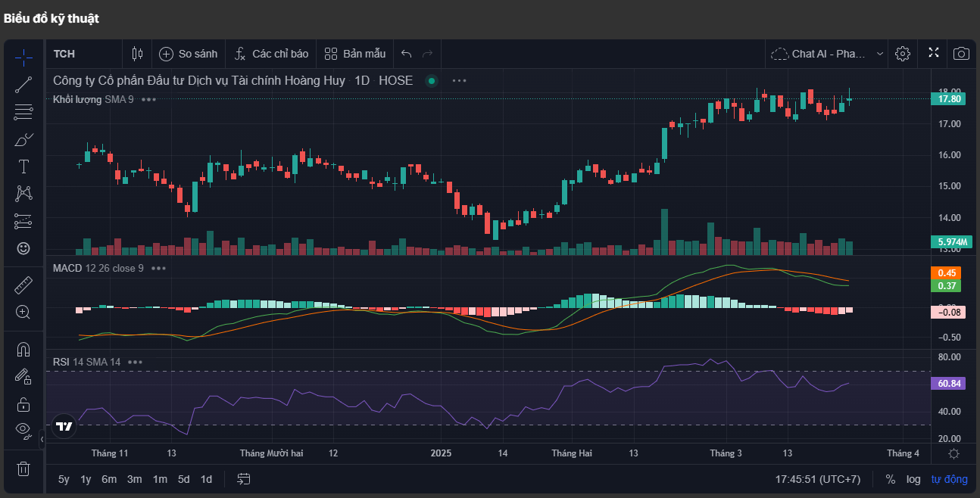Click the zoom in magnifier tool
The image size is (980, 498).
23,312
